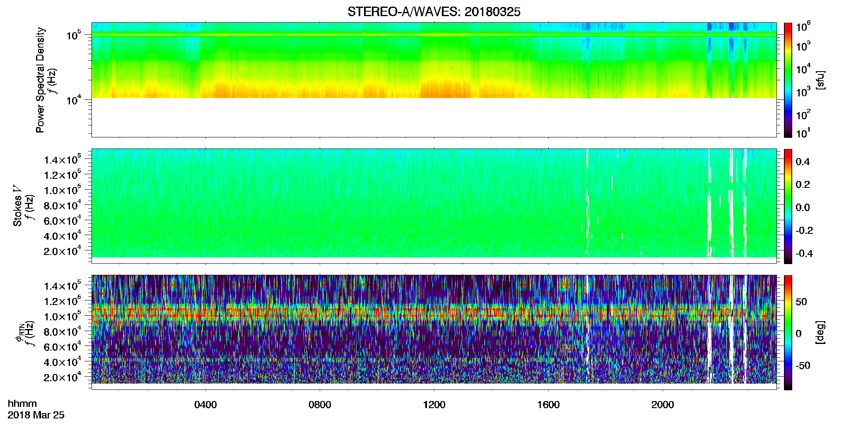Click 10^4 on the Power Spectral Density frequency axis
Image resolution: width=868 pixels, height=447 pixels.
[x=74, y=99]
